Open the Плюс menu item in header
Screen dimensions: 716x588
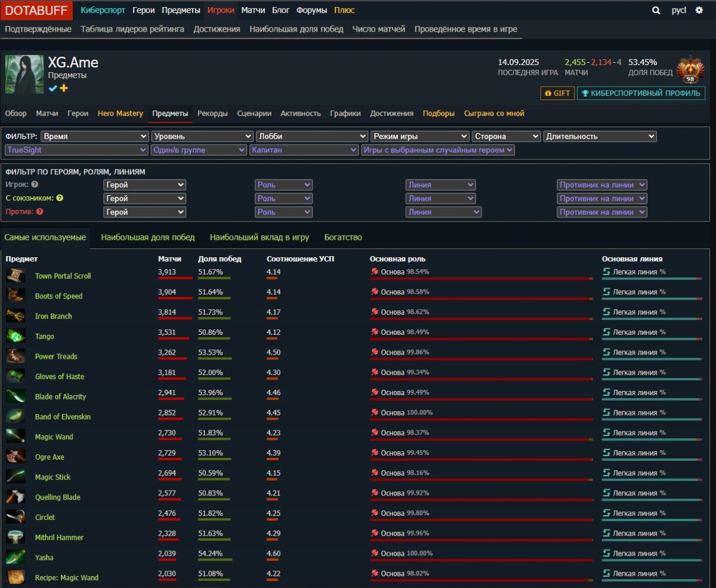tap(344, 10)
